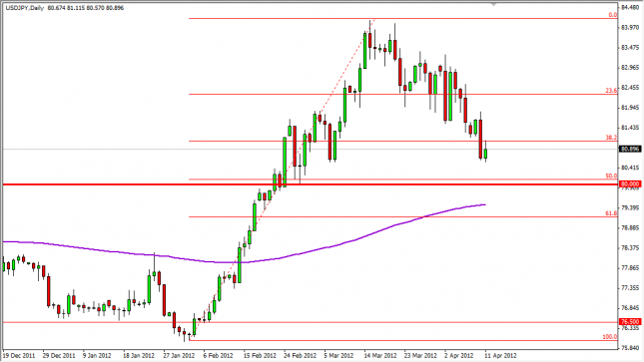
Task: Click the 19 Dec 2011 date label
Action: (19, 355)
